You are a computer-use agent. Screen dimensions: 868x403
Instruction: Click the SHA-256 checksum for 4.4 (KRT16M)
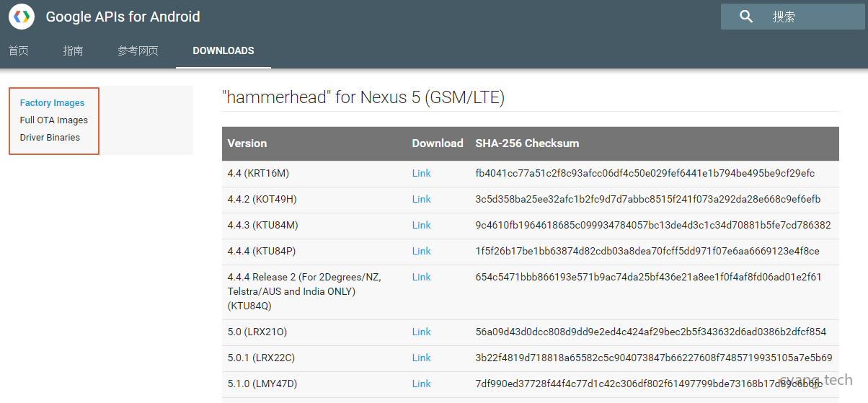[645, 174]
